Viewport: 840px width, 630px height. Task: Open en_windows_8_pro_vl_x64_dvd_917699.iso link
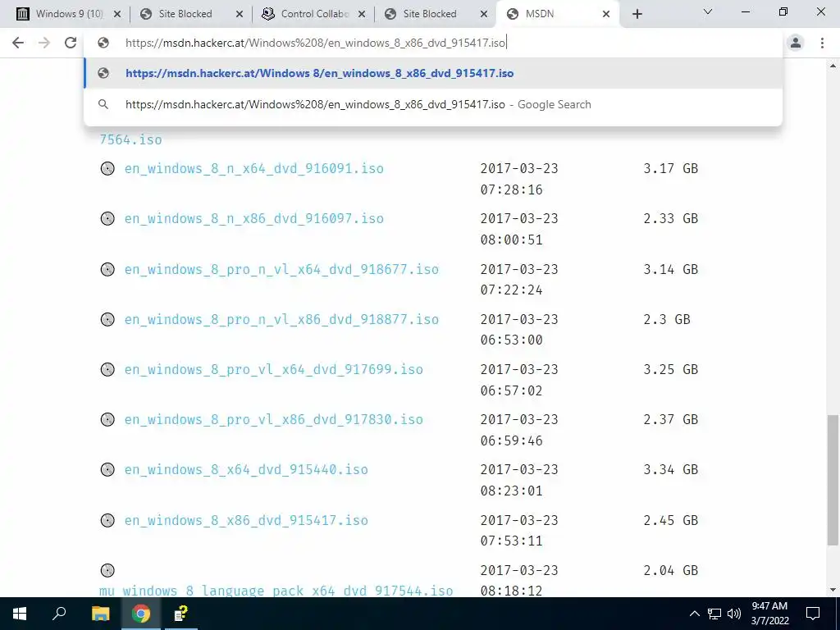point(274,370)
